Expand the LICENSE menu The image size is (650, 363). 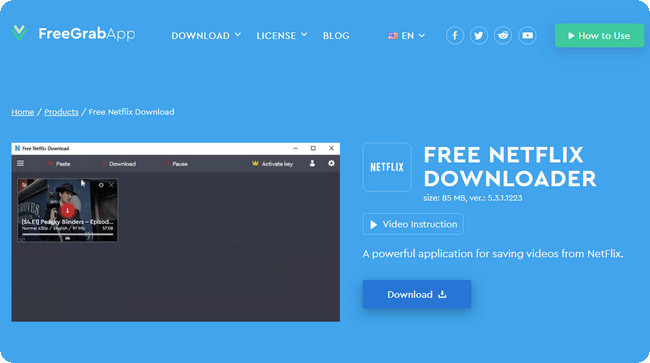coord(281,36)
